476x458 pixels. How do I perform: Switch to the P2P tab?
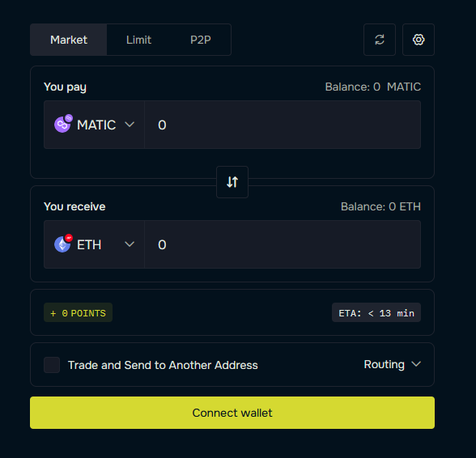click(x=201, y=40)
